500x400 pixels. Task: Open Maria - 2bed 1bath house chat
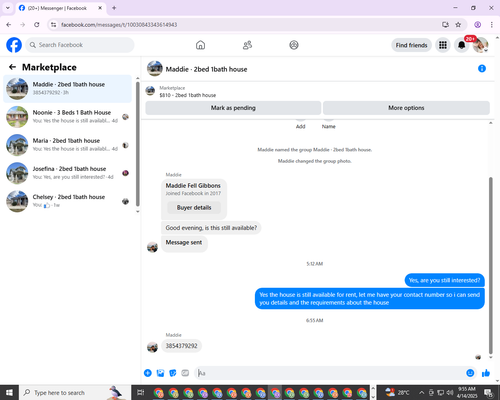(x=68, y=145)
